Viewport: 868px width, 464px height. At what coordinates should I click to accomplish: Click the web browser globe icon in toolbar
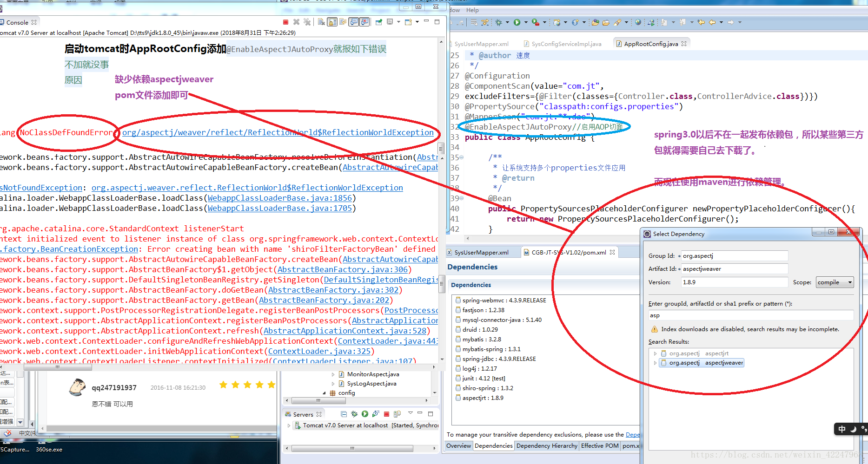[638, 22]
